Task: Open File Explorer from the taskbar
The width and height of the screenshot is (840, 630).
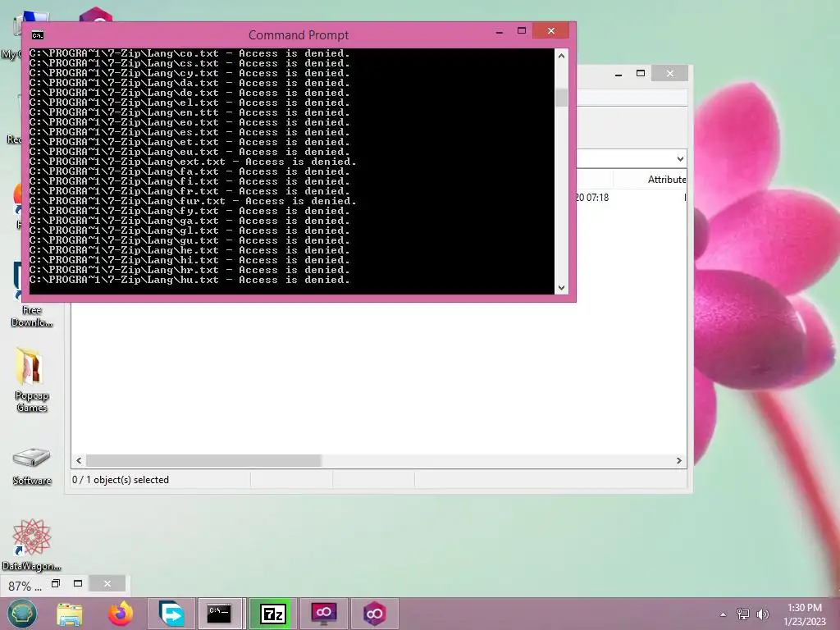Action: click(x=70, y=614)
